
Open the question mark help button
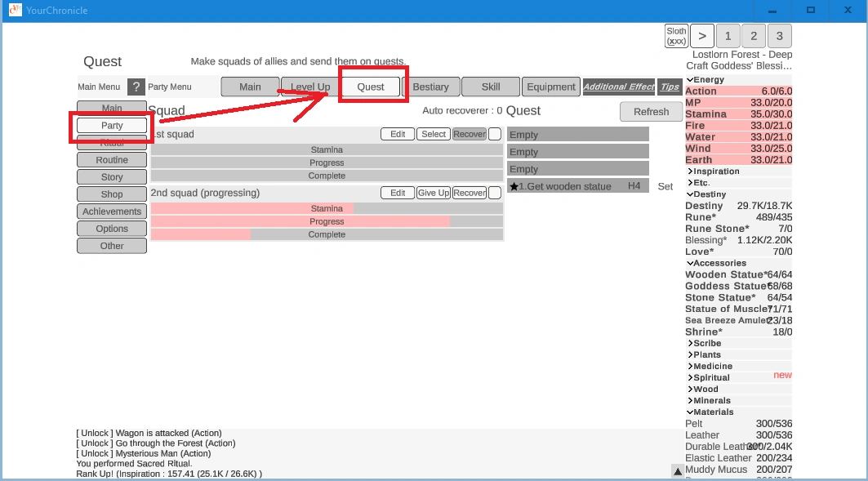[136, 87]
